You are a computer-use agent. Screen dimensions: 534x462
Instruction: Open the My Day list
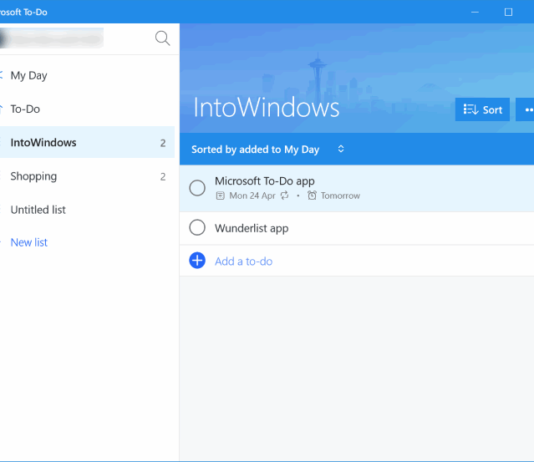tap(29, 75)
